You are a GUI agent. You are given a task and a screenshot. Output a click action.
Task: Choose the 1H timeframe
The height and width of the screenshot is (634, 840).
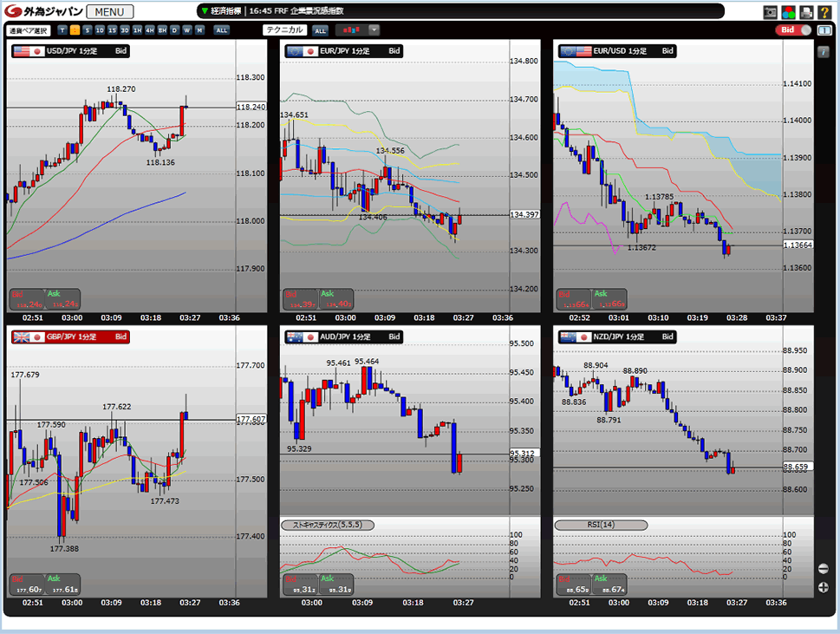[x=137, y=30]
